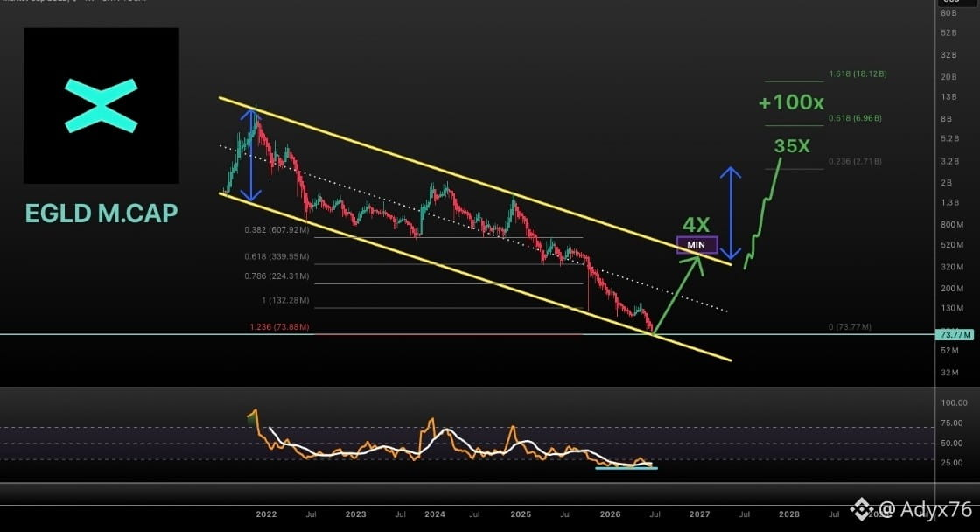Click the 32B price scale label
The width and height of the screenshot is (980, 532).
point(948,55)
